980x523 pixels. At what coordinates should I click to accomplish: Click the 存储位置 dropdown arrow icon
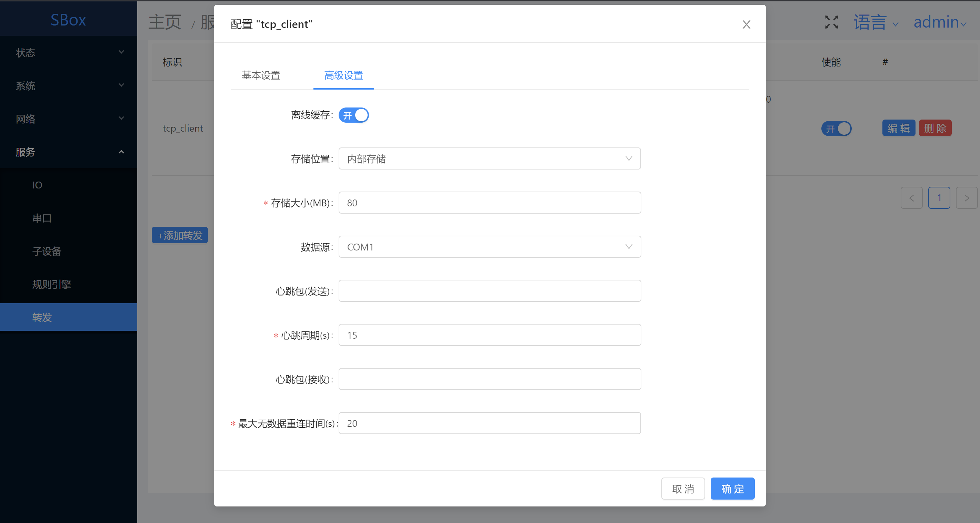pos(629,158)
